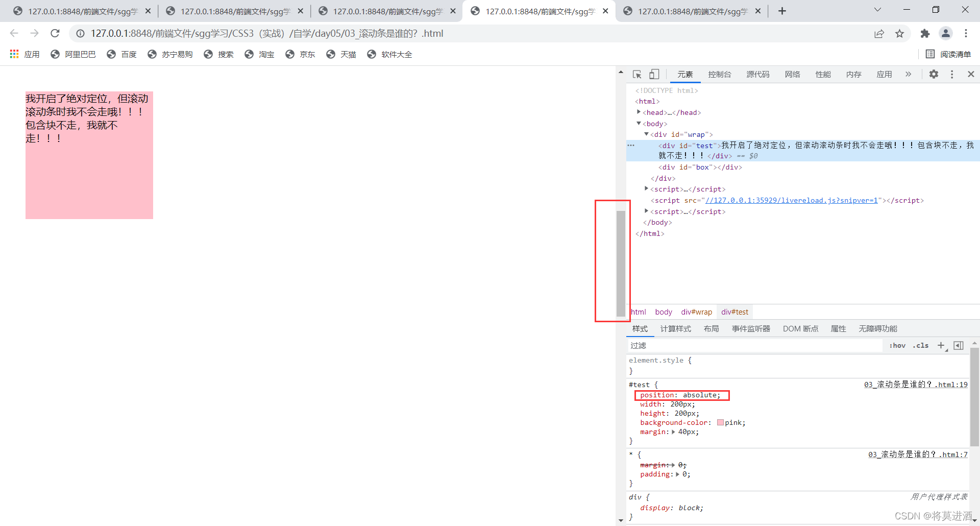This screenshot has width=980, height=526.
Task: Collapse the body element node
Action: coord(639,123)
